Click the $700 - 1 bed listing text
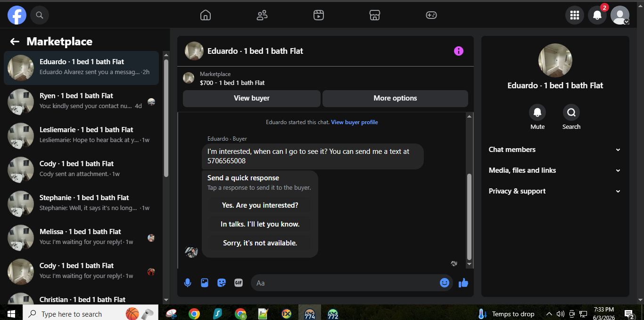Image resolution: width=644 pixels, height=320 pixels. click(232, 83)
